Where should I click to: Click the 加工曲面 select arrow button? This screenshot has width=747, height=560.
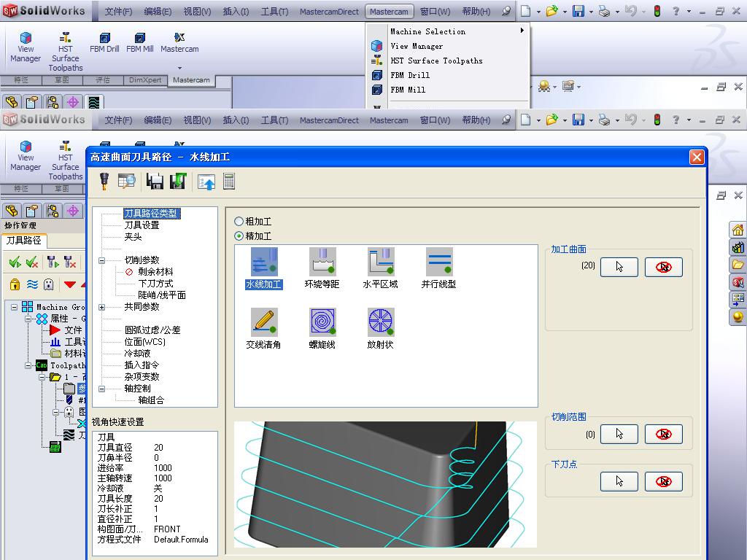[619, 267]
